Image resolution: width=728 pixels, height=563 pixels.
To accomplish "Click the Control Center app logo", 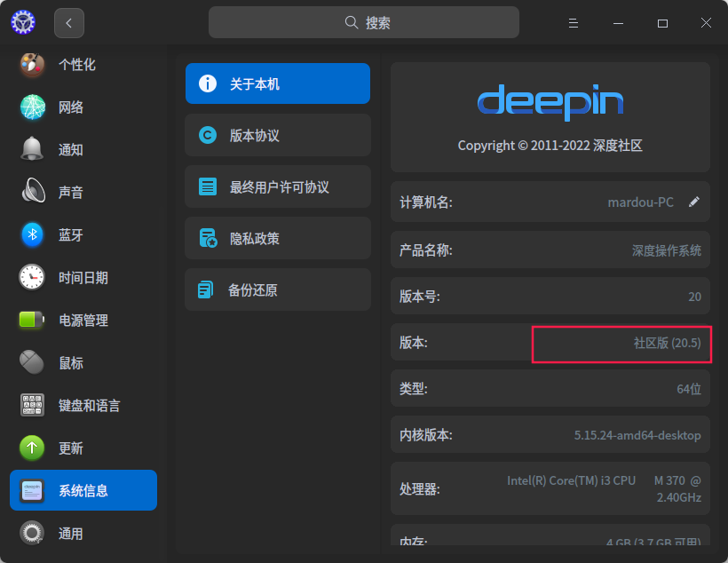I will click(23, 22).
